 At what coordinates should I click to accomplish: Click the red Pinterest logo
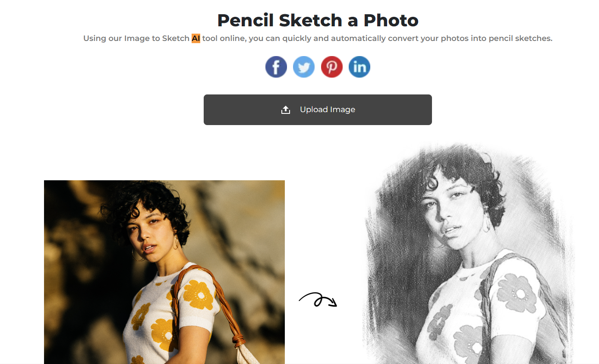[x=331, y=66]
